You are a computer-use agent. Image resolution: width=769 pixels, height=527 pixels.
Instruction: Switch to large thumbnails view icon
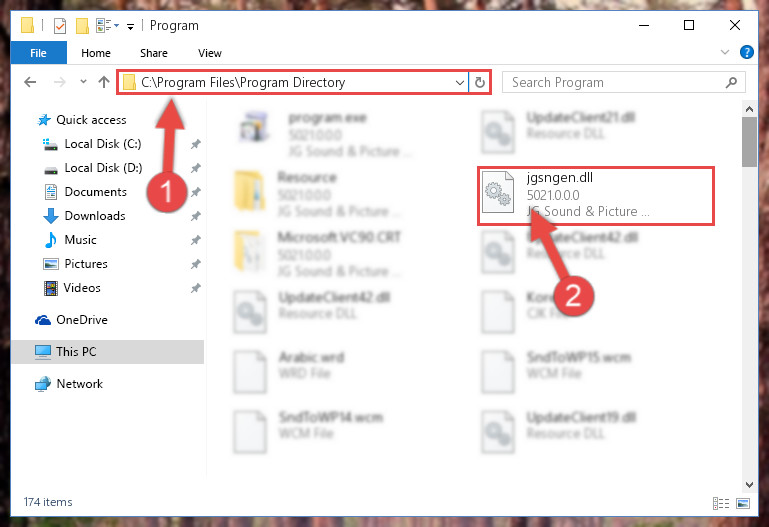pyautogui.click(x=743, y=503)
